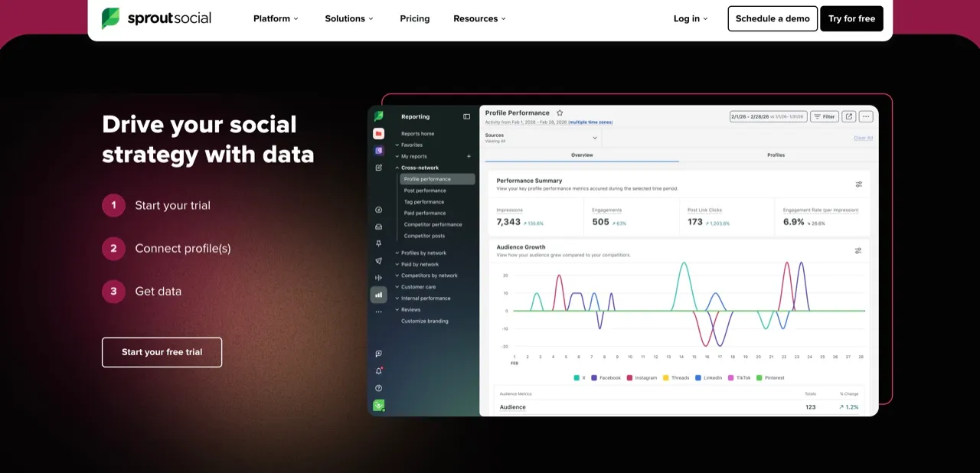Screen dimensions: 980x473
Task: Click the compose pencil icon in sidebar
Action: 378,168
